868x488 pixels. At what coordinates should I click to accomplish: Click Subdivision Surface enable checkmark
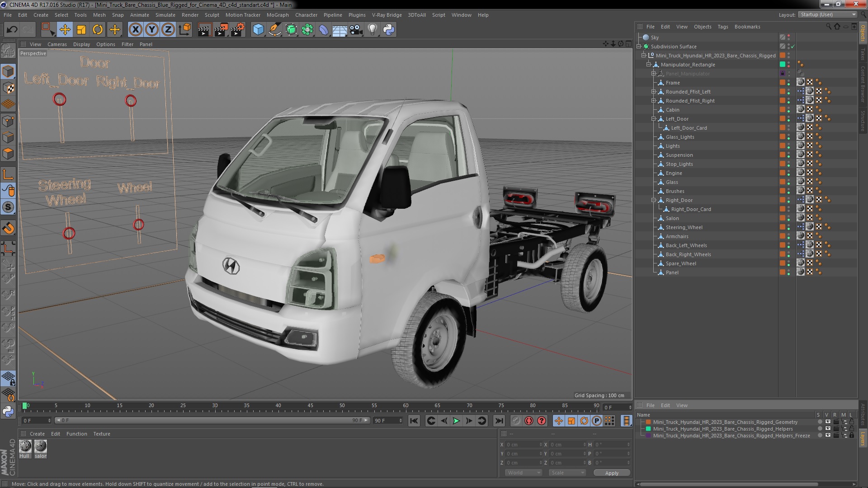pyautogui.click(x=793, y=47)
